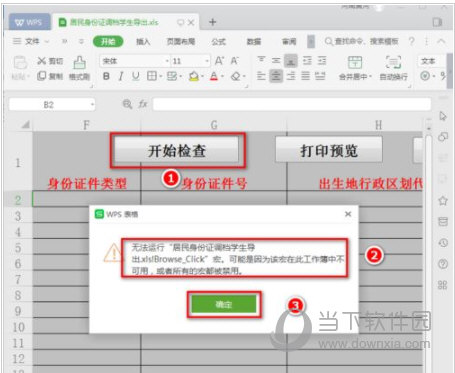Align cell content to top

[261, 60]
